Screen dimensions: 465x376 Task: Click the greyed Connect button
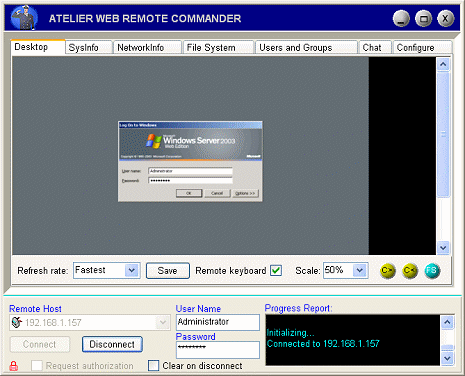click(x=40, y=344)
